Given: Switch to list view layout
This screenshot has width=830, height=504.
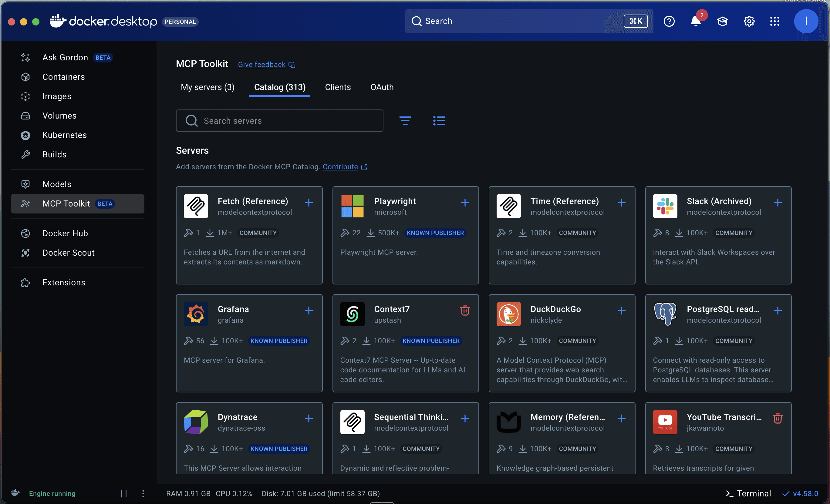Looking at the screenshot, I should pos(439,120).
